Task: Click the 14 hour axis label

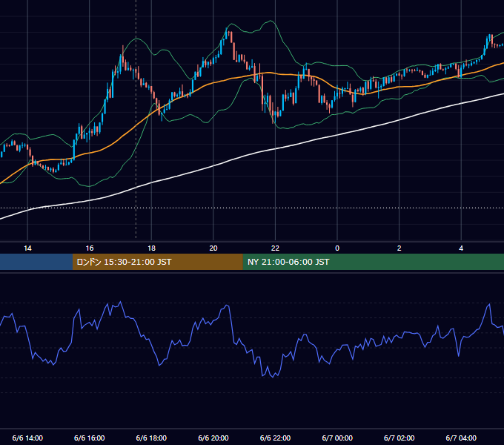Action: click(x=27, y=248)
